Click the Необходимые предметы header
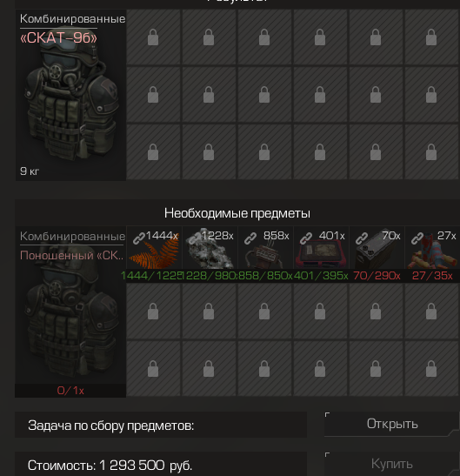 point(237,213)
